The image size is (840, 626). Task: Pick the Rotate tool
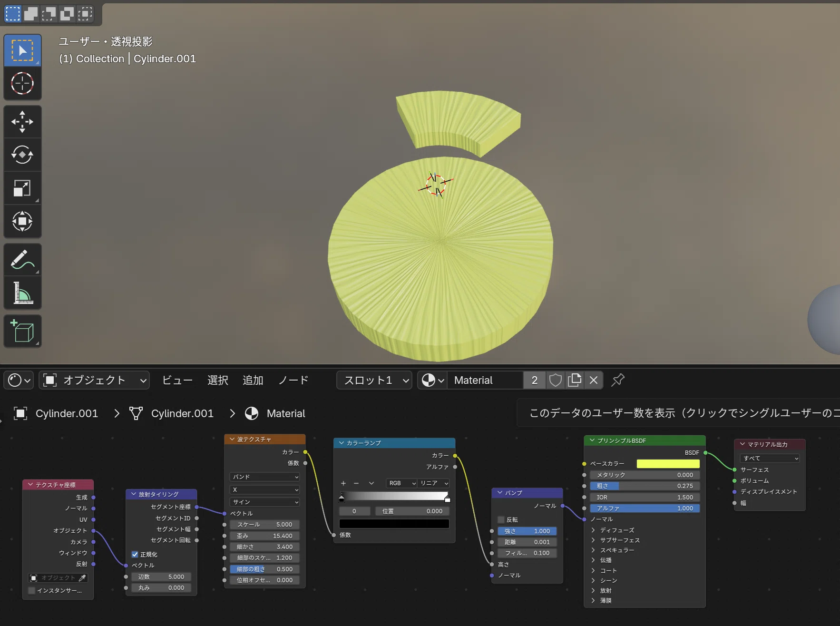coord(22,155)
